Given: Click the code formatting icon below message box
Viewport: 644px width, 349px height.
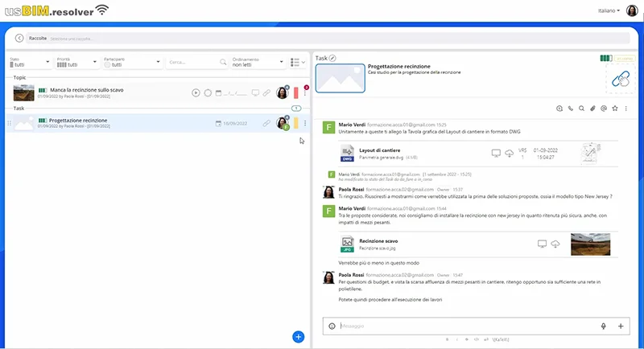Looking at the screenshot, I should click(x=477, y=339).
